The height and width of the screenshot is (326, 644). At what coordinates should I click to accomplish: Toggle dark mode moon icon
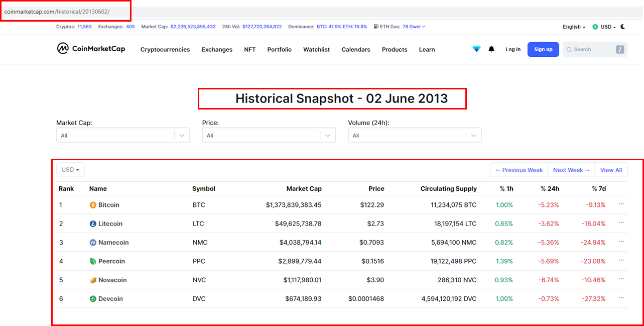(x=623, y=27)
